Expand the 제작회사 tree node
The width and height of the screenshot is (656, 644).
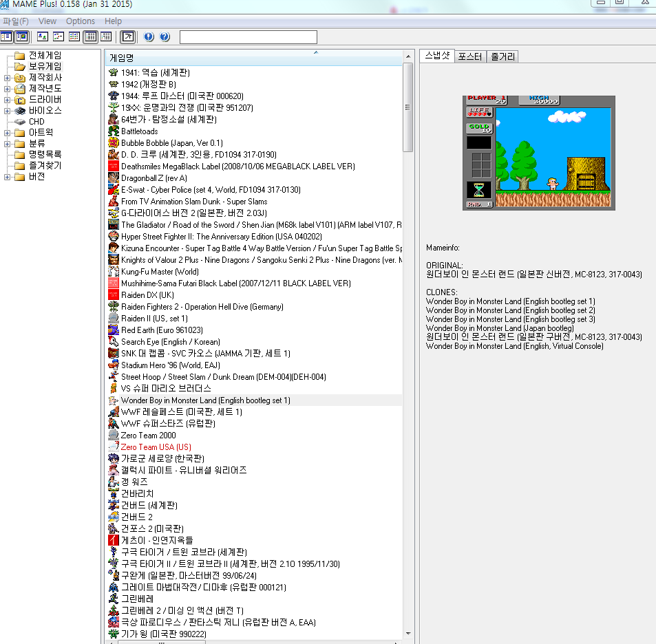(7, 78)
